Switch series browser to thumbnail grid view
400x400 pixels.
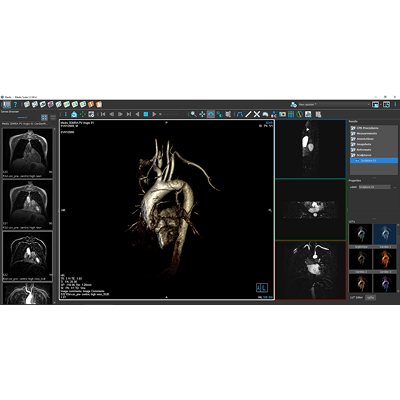[x=44, y=118]
